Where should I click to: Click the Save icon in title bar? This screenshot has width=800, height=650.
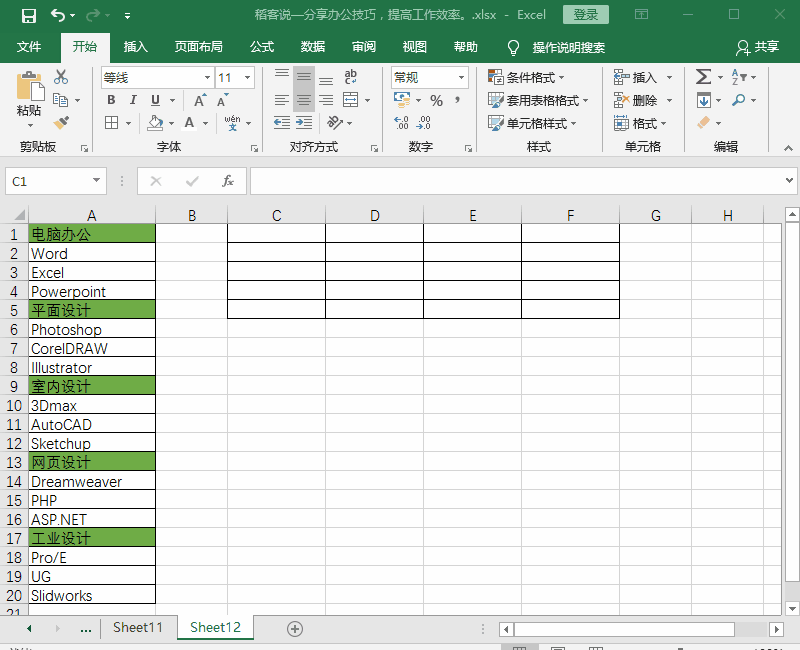tap(29, 16)
